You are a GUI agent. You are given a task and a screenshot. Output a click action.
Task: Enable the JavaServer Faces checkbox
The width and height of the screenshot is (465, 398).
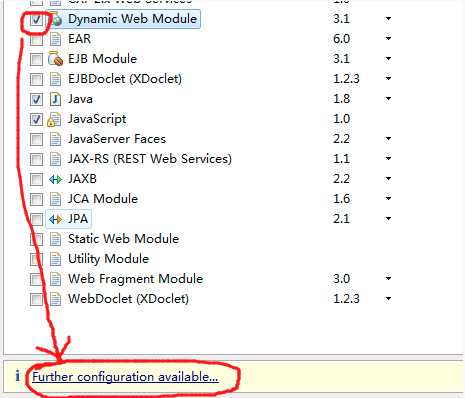click(x=36, y=139)
